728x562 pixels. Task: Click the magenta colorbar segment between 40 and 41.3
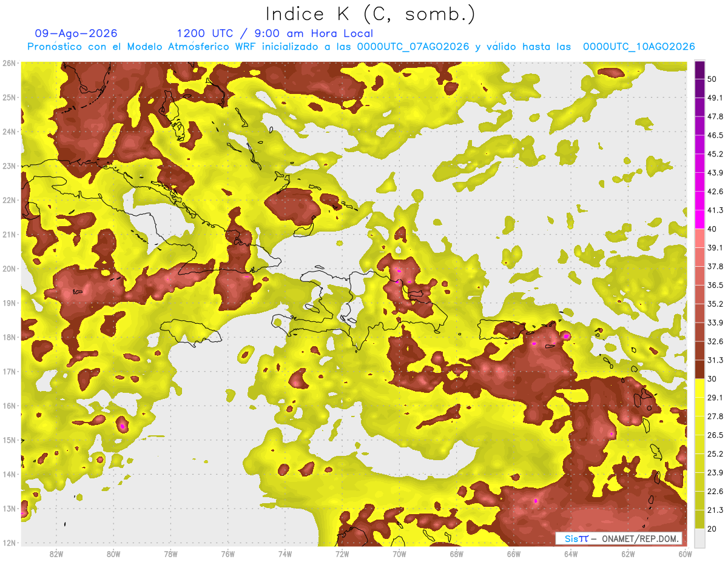(x=699, y=219)
